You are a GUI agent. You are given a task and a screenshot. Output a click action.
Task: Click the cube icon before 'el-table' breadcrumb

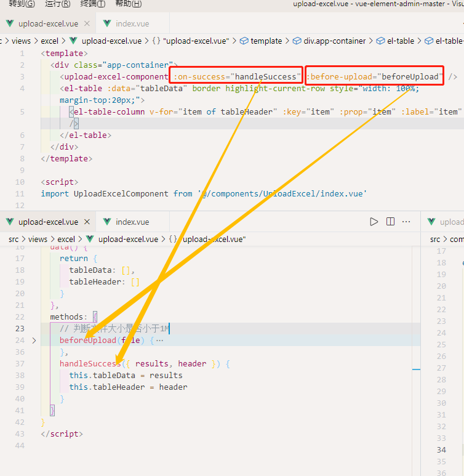(380, 41)
